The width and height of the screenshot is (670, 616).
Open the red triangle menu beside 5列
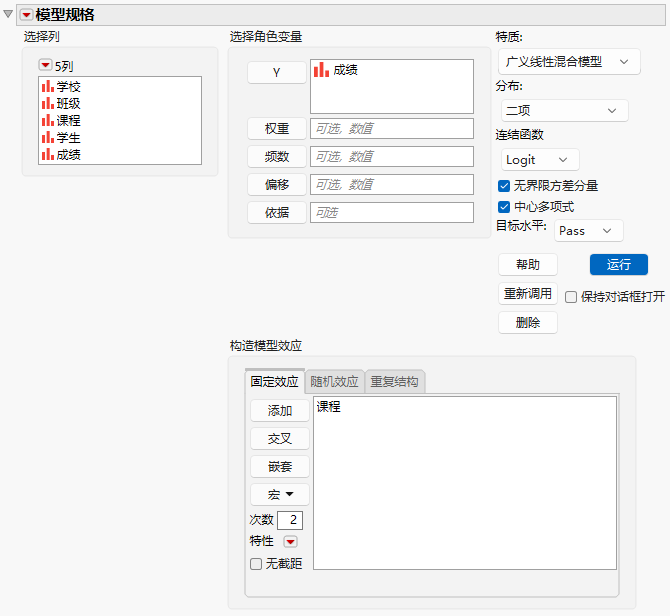(45, 65)
